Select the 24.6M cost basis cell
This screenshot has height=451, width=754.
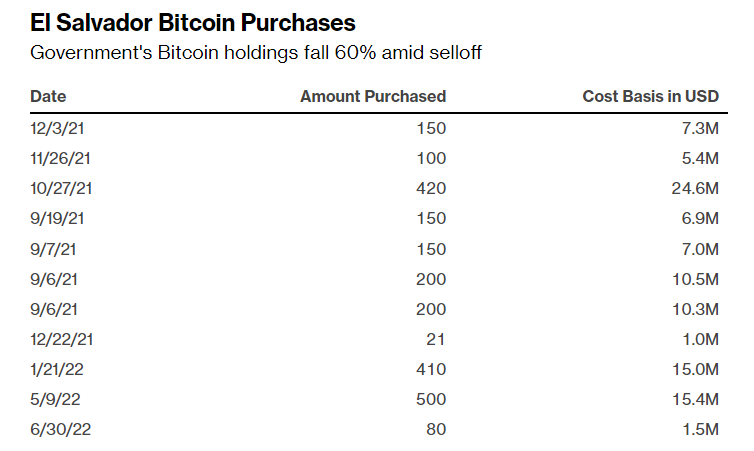699,188
